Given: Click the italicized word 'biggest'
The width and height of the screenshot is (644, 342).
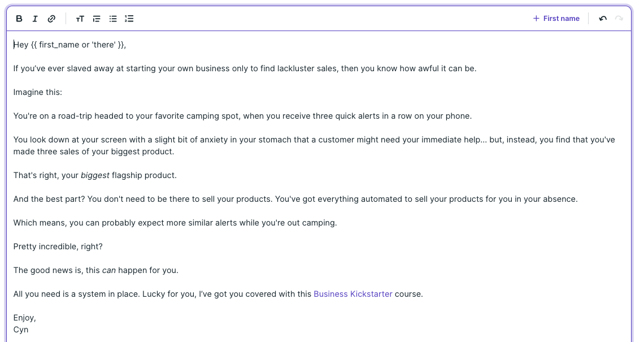Looking at the screenshot, I should point(95,175).
